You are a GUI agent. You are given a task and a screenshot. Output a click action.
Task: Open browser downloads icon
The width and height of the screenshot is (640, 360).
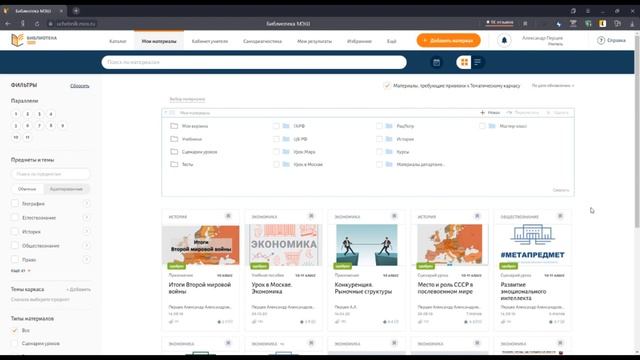(632, 24)
